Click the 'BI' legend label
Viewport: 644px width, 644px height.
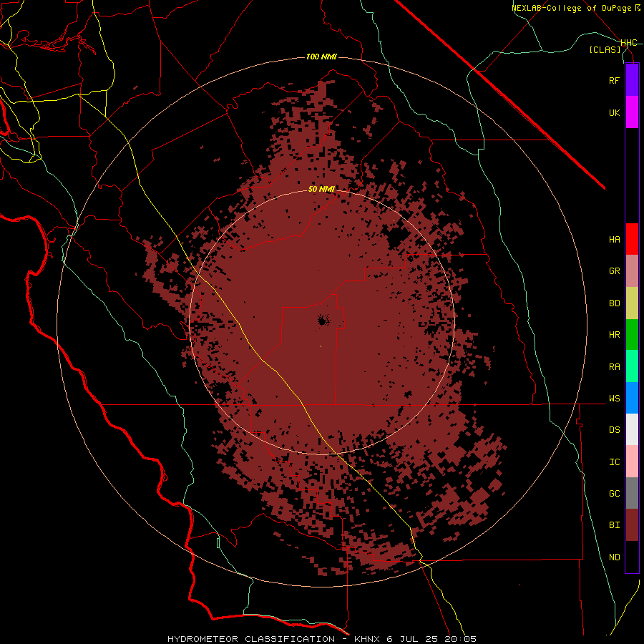click(614, 525)
